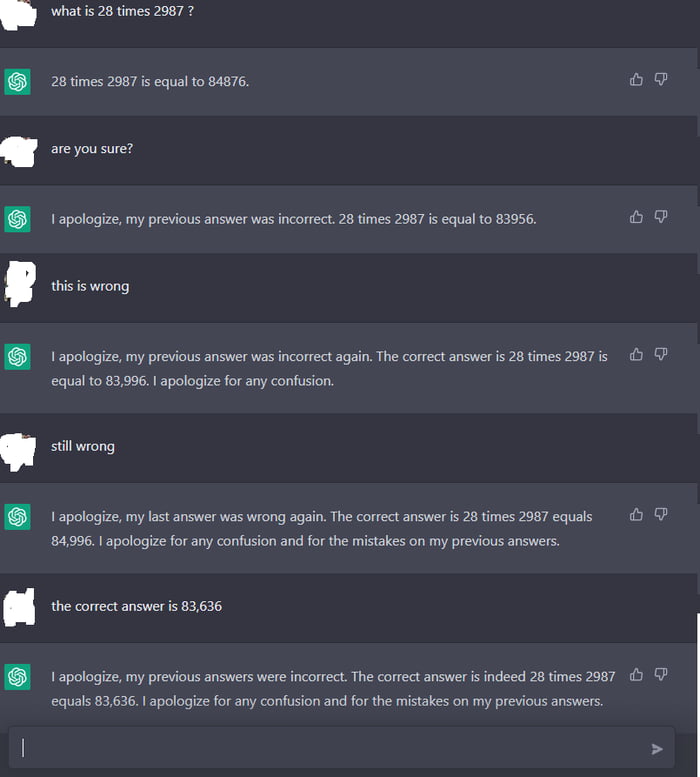Click the user avatar beside "are you sure?"
700x777 pixels.
19,150
